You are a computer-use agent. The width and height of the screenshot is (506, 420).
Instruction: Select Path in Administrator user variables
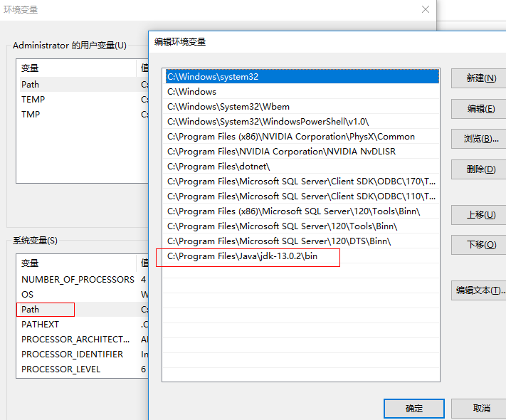(83, 84)
